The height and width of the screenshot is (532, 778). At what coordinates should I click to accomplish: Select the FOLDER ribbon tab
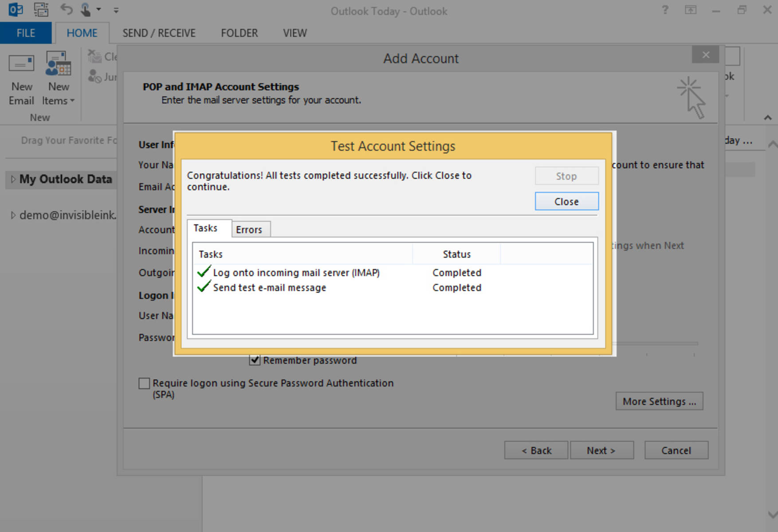pyautogui.click(x=239, y=33)
